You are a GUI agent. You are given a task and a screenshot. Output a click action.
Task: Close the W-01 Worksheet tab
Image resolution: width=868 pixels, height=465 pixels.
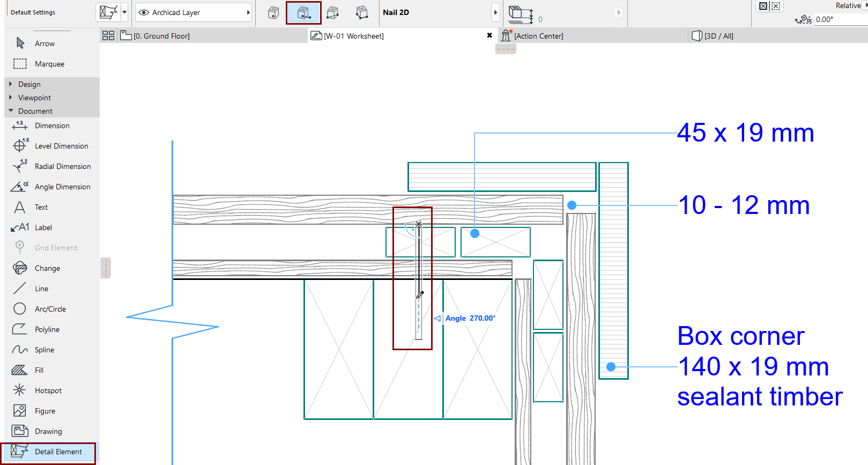click(x=489, y=35)
